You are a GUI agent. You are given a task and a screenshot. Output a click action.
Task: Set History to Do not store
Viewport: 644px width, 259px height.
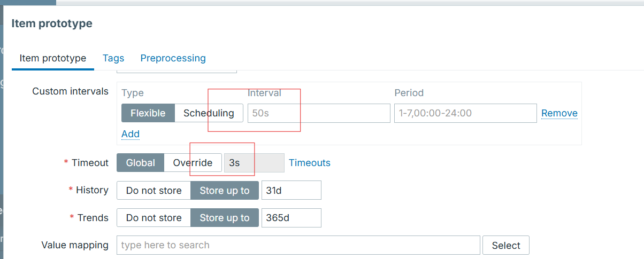click(154, 190)
